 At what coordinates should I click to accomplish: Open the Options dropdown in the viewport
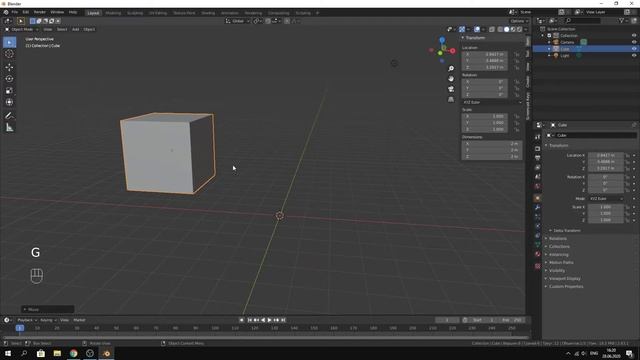pos(519,21)
